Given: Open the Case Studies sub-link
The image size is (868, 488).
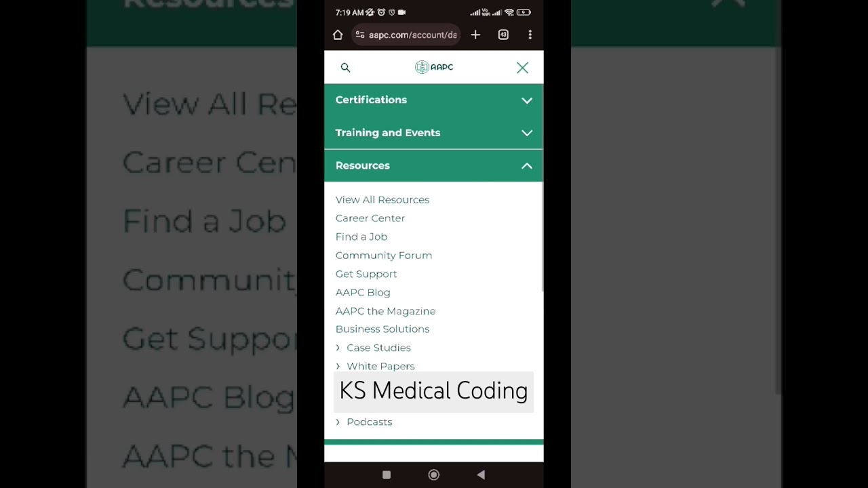Looking at the screenshot, I should coord(378,347).
